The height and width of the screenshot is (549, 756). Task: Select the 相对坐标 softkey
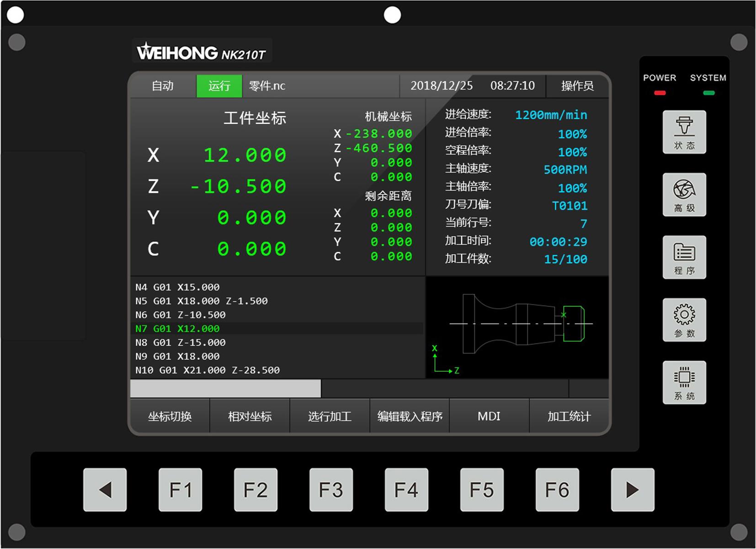250,416
